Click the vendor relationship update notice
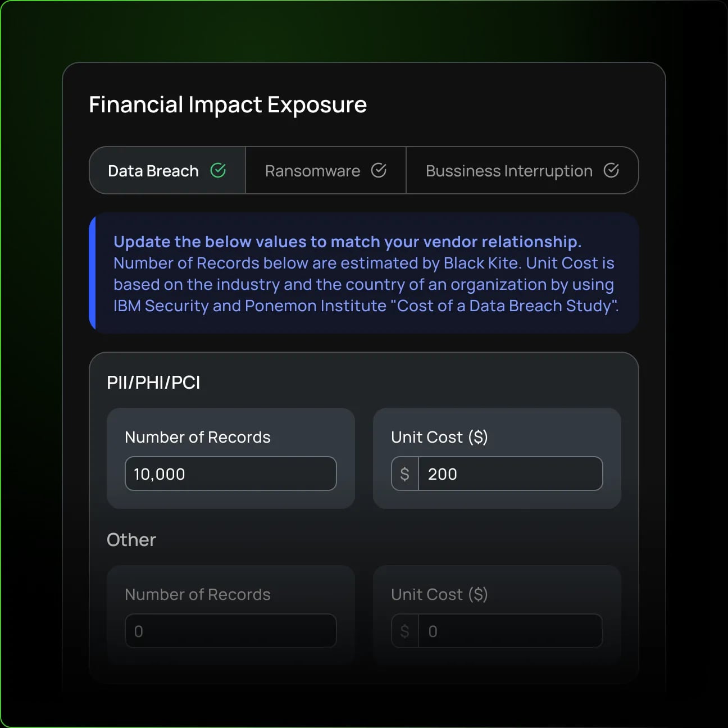This screenshot has height=728, width=728. click(364, 274)
